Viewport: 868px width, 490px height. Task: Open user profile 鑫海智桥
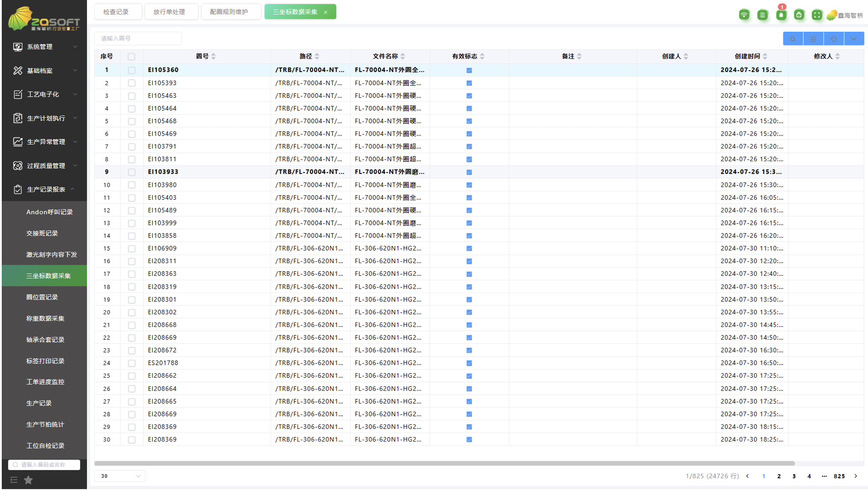pos(845,15)
